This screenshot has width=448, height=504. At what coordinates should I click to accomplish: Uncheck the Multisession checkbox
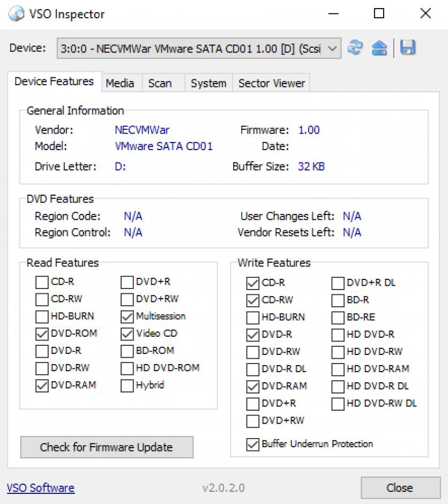click(127, 316)
